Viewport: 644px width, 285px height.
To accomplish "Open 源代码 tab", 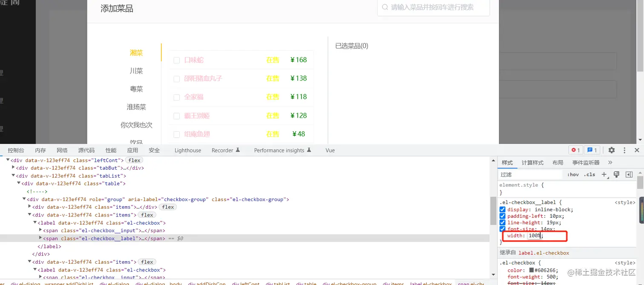I will (x=86, y=150).
